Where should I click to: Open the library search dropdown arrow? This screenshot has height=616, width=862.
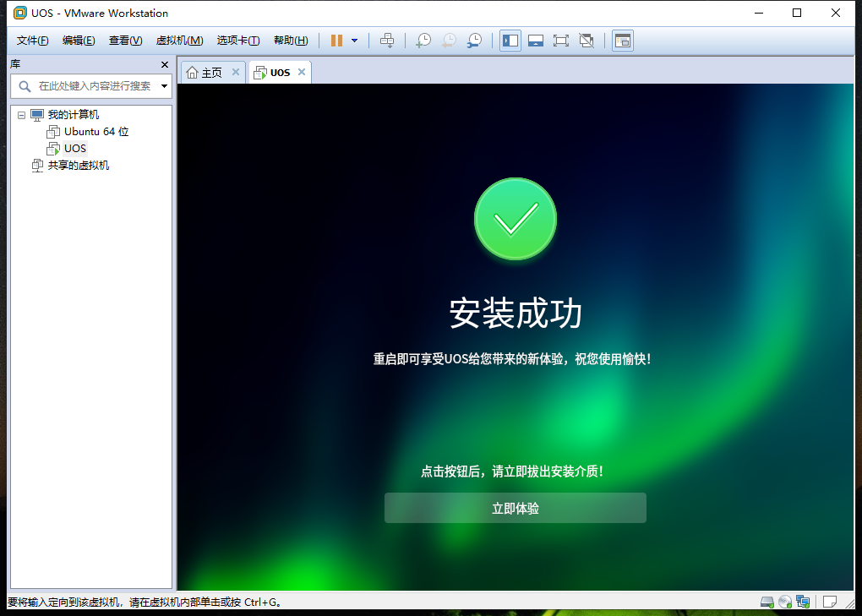[x=163, y=85]
